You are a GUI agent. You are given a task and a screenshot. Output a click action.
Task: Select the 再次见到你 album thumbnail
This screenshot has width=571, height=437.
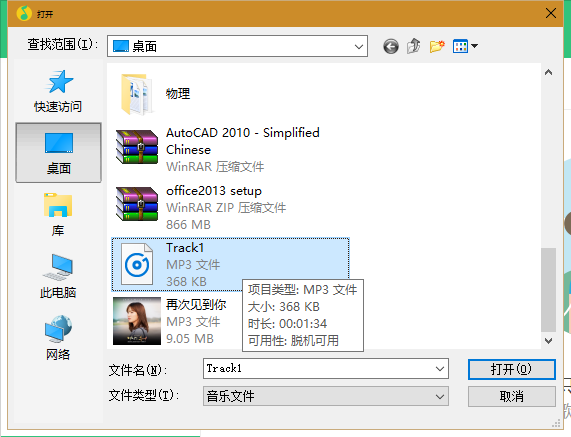[137, 321]
